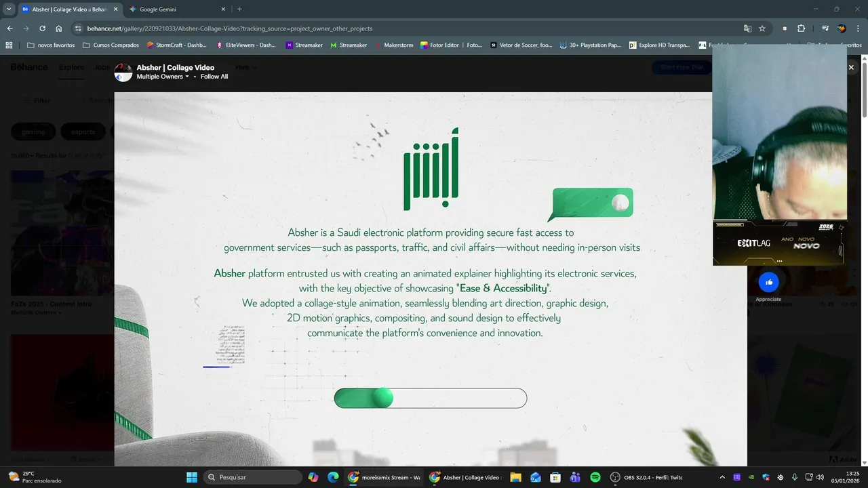This screenshot has width=868, height=488.
Task: Open the volume speaker tray icon
Action: tap(819, 477)
